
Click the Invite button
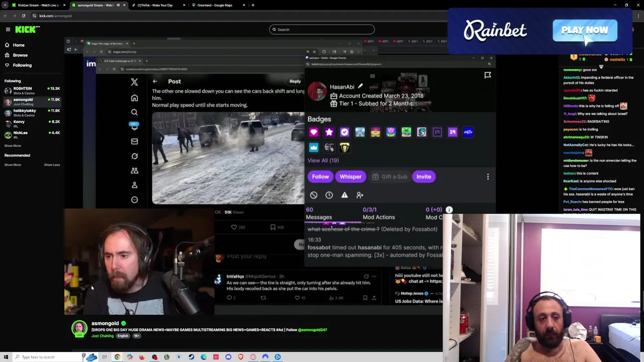pos(424,176)
